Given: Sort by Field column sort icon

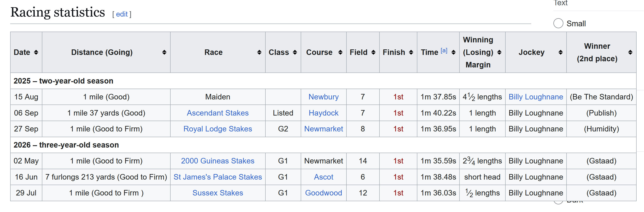Looking at the screenshot, I should (374, 52).
